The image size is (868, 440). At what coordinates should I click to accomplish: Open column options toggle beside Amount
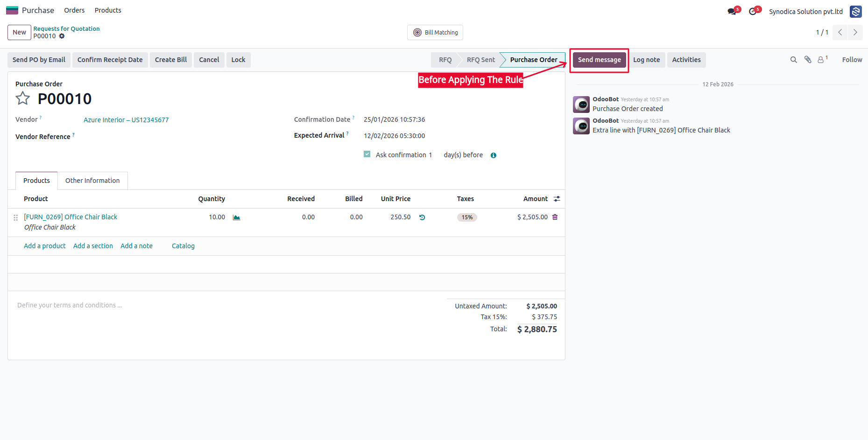click(557, 199)
